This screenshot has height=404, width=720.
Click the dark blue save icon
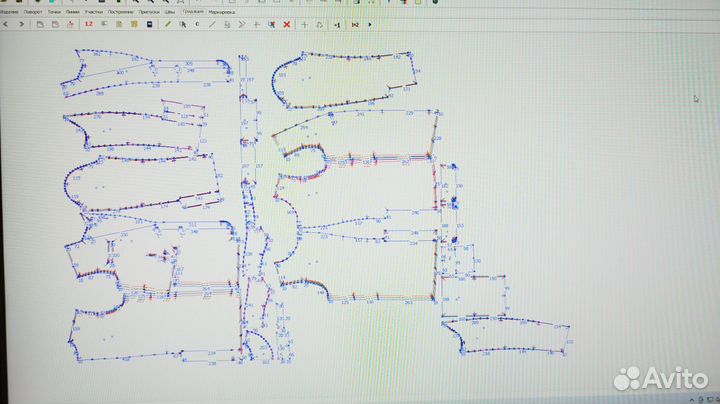[x=149, y=22]
